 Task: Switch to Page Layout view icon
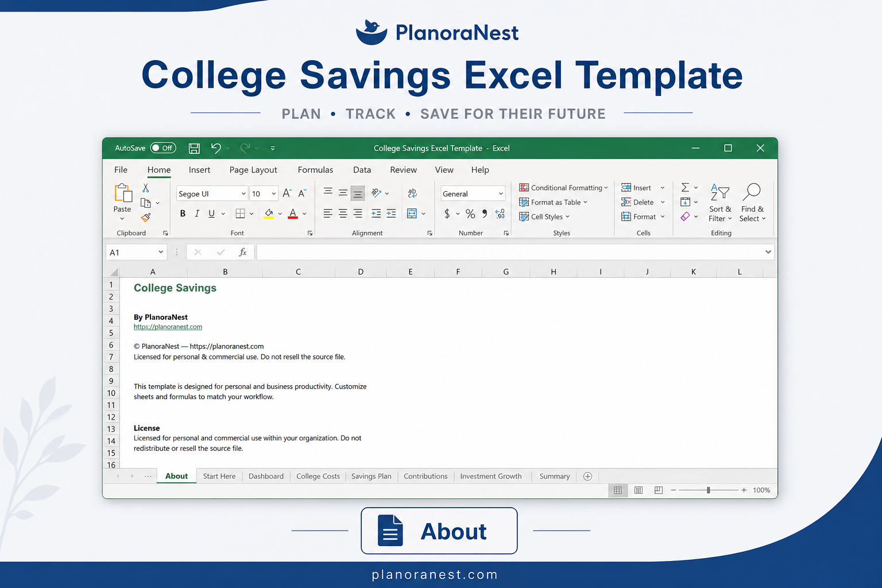638,490
